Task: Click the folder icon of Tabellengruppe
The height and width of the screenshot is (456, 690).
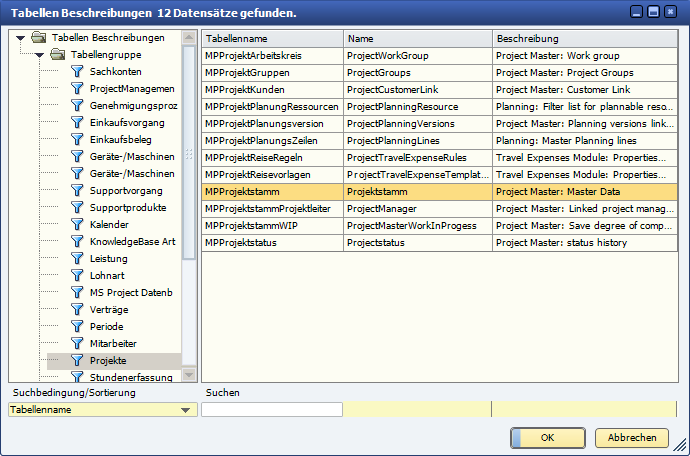Action: pyautogui.click(x=58, y=55)
